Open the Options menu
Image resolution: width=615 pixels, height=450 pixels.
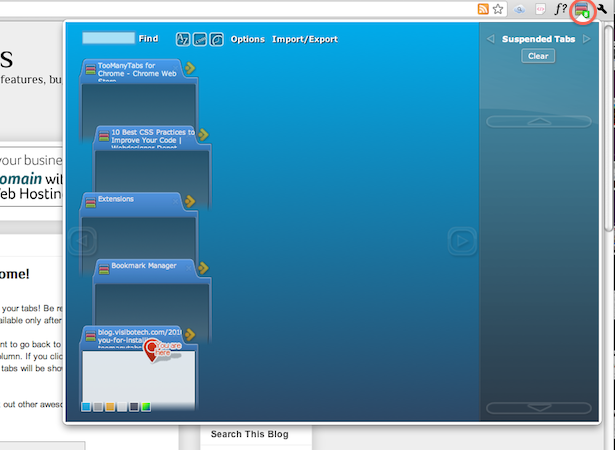(x=247, y=39)
